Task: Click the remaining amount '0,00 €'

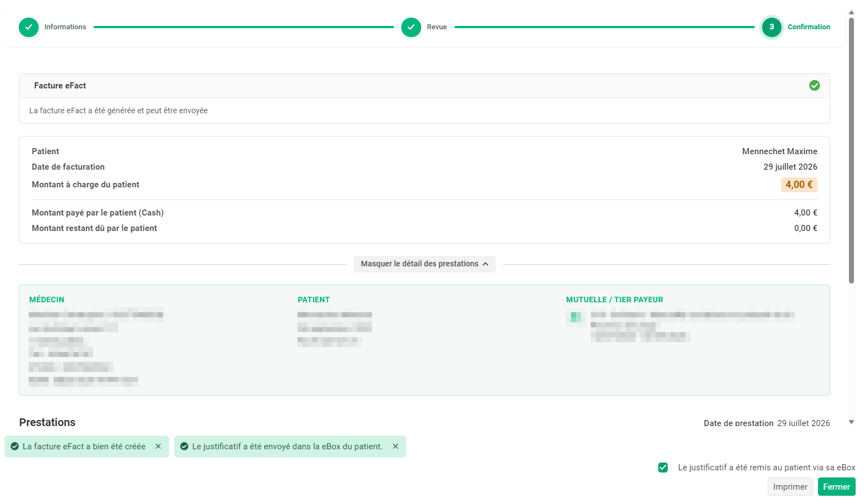Action: click(x=806, y=228)
